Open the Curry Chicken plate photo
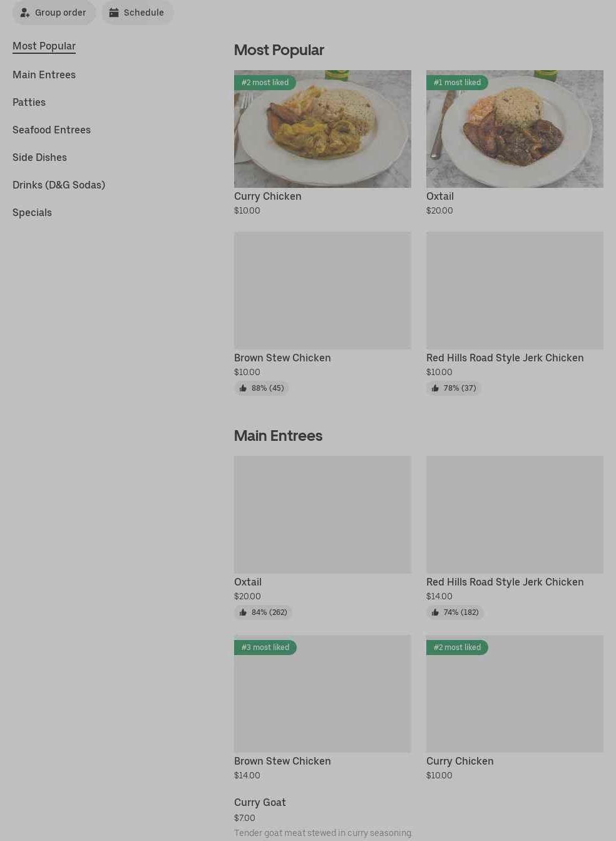This screenshot has height=841, width=616. pyautogui.click(x=322, y=129)
